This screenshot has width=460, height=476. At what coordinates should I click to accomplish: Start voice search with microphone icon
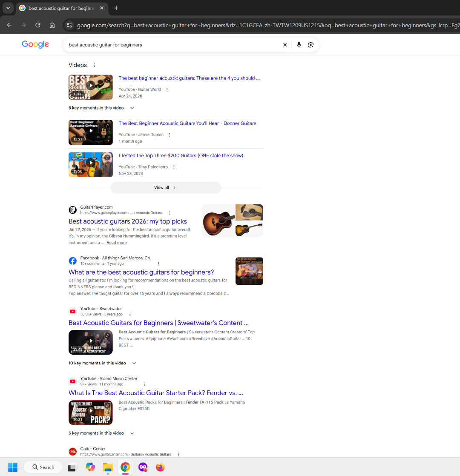pyautogui.click(x=299, y=45)
